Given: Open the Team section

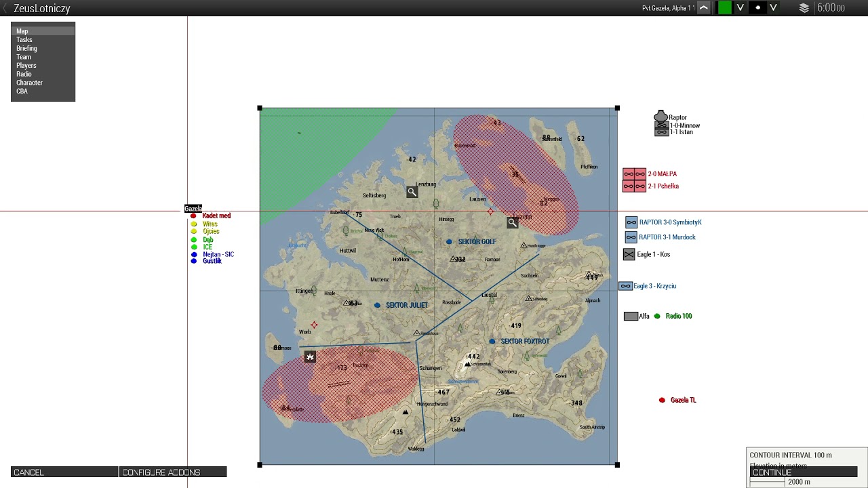Looking at the screenshot, I should coord(43,57).
